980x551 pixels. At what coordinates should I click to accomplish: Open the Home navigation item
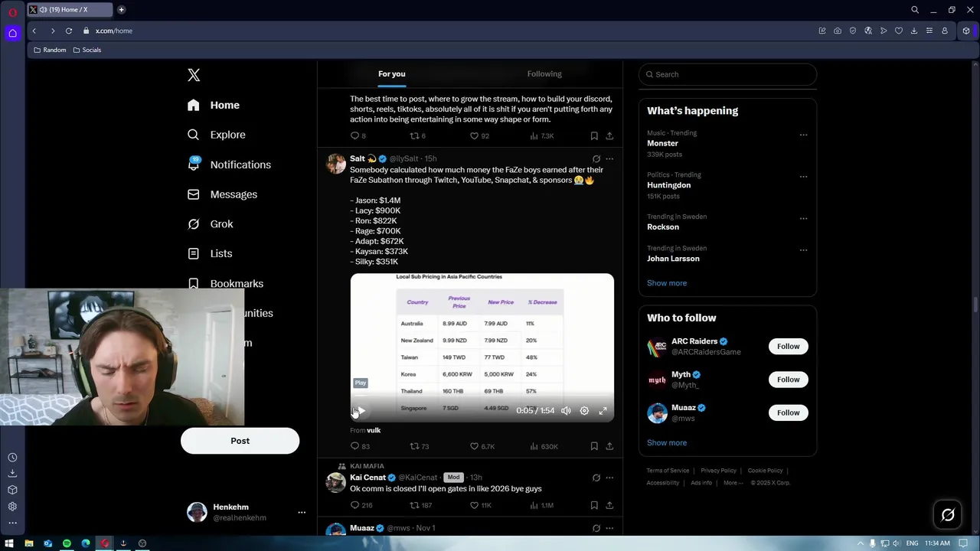pyautogui.click(x=214, y=105)
